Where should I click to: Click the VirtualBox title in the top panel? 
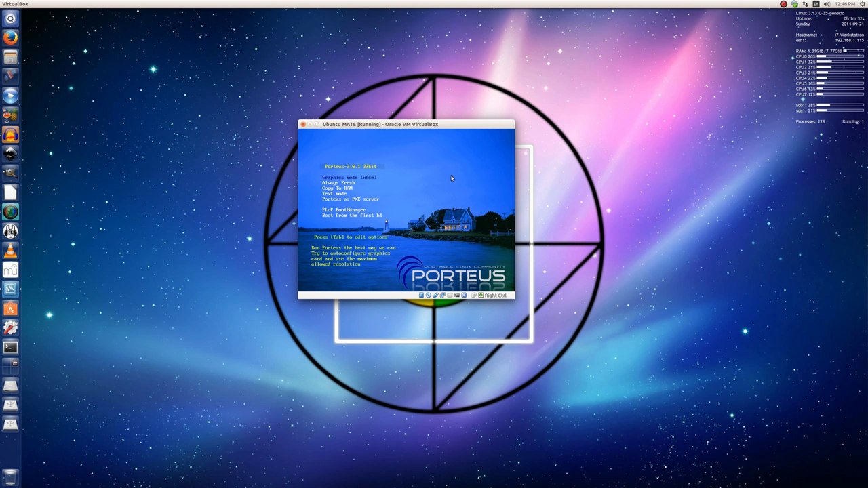click(x=15, y=4)
